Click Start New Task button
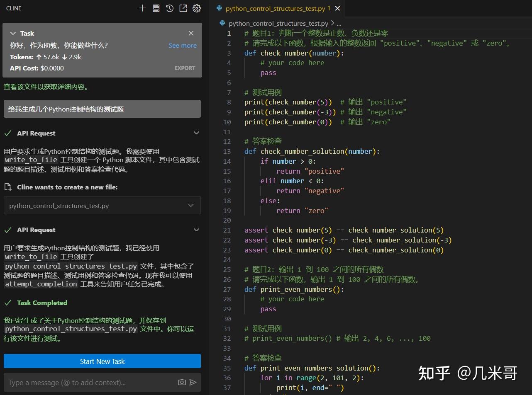This screenshot has height=395, width=532. [102, 361]
